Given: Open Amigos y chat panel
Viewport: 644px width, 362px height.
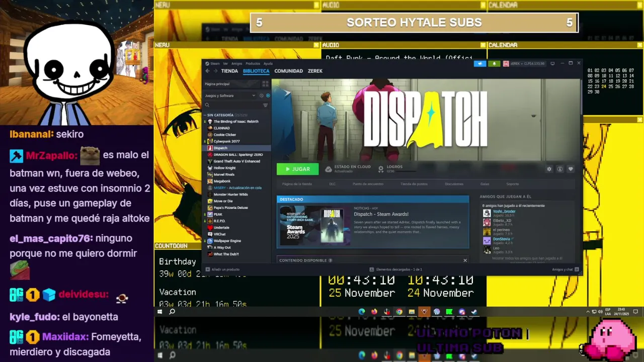Looking at the screenshot, I should coord(565,269).
